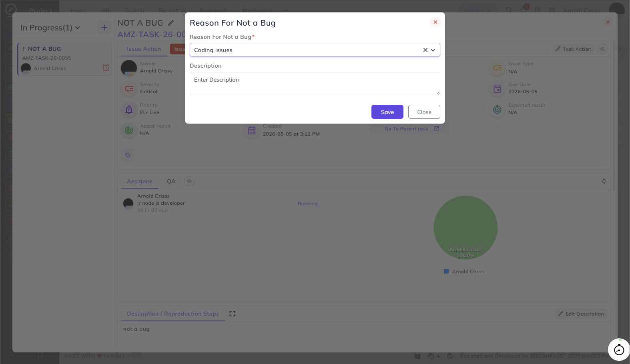This screenshot has width=630, height=364.
Task: Click the green Arnold Crisss pie chart
Action: click(465, 227)
